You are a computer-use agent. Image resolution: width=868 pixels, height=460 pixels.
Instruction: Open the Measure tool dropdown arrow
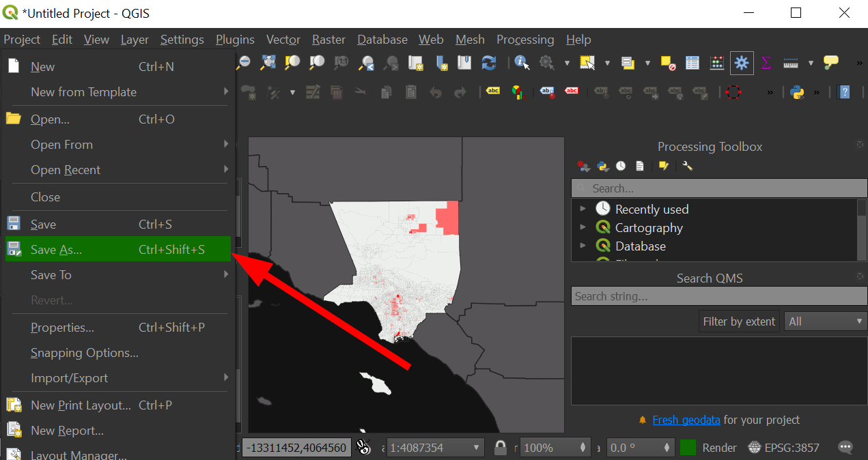[x=811, y=63]
